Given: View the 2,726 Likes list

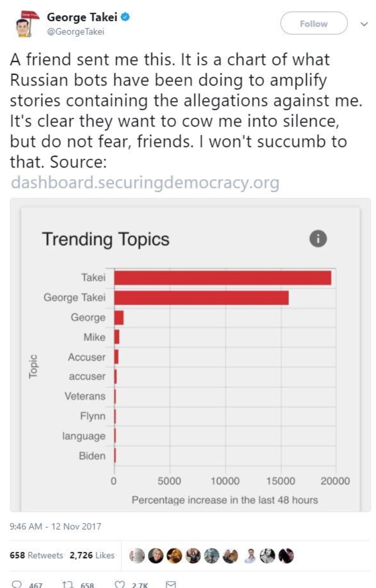Looking at the screenshot, I should 92,555.
